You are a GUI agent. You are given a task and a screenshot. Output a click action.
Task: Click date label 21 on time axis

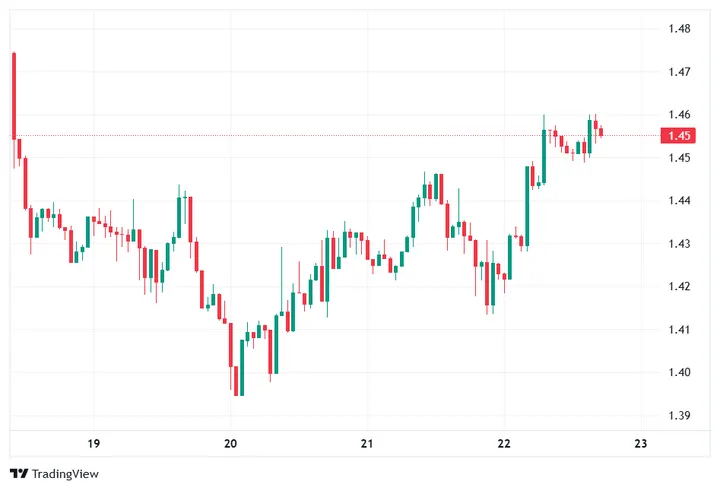367,444
